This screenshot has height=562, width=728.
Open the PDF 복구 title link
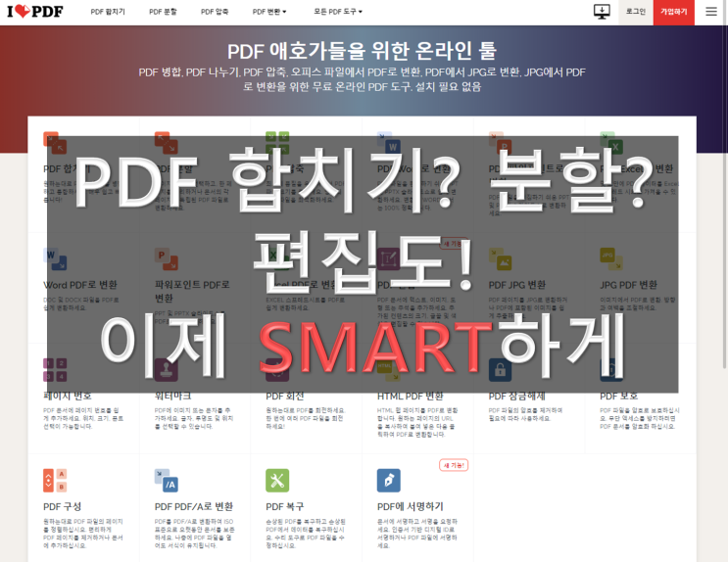coord(284,506)
